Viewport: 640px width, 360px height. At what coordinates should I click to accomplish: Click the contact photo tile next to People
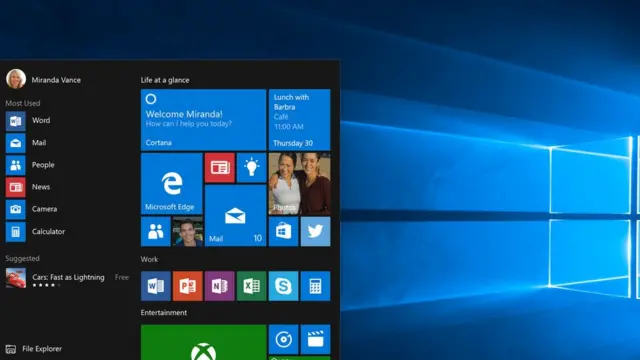[188, 231]
